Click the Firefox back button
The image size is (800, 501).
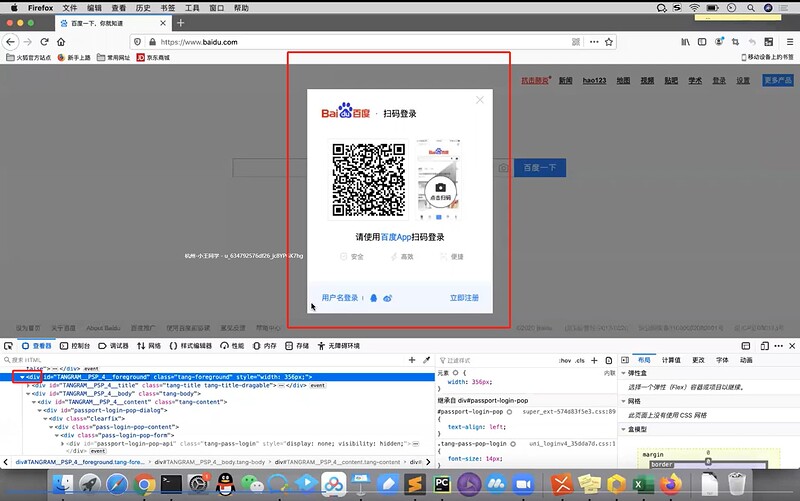(x=11, y=42)
